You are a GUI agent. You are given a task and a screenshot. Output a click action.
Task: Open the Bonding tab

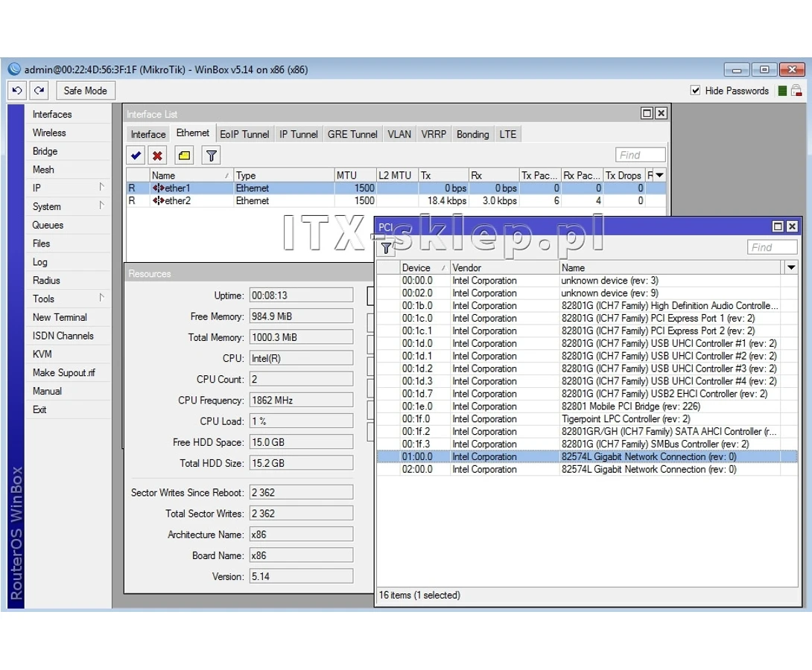pos(473,135)
